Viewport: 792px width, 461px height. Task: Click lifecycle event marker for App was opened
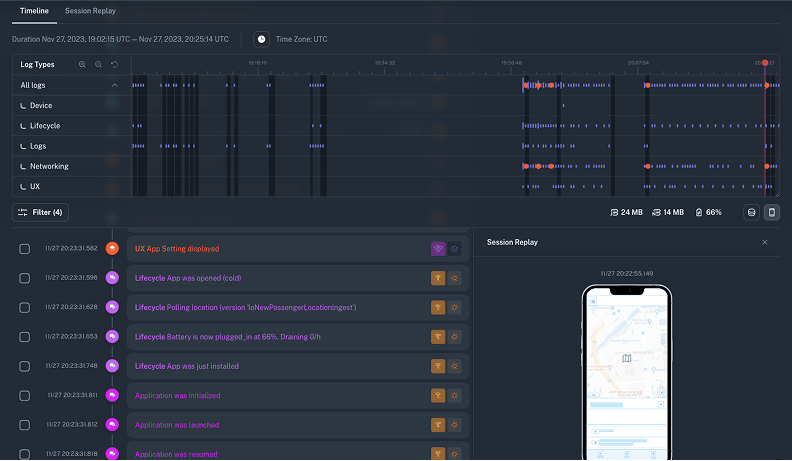(x=112, y=278)
